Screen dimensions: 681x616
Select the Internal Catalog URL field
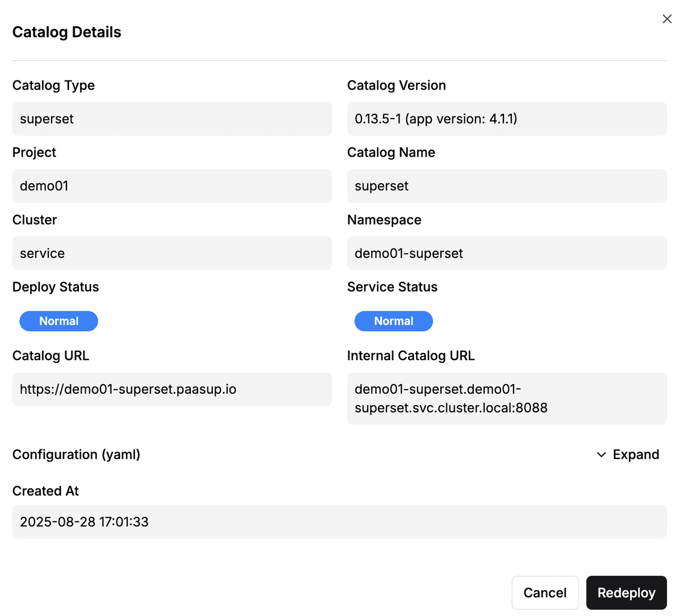pos(506,398)
